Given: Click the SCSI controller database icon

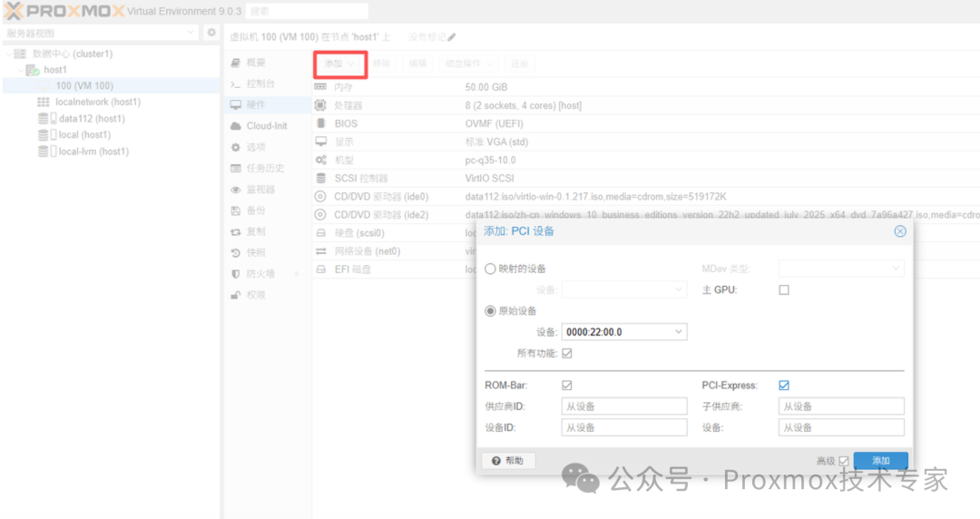Looking at the screenshot, I should (320, 178).
